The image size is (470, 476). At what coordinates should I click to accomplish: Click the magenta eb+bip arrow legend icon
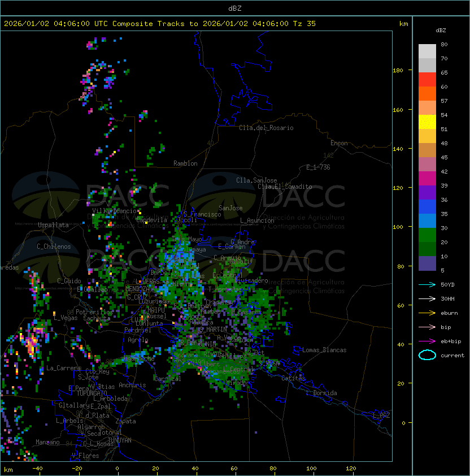[x=427, y=341]
